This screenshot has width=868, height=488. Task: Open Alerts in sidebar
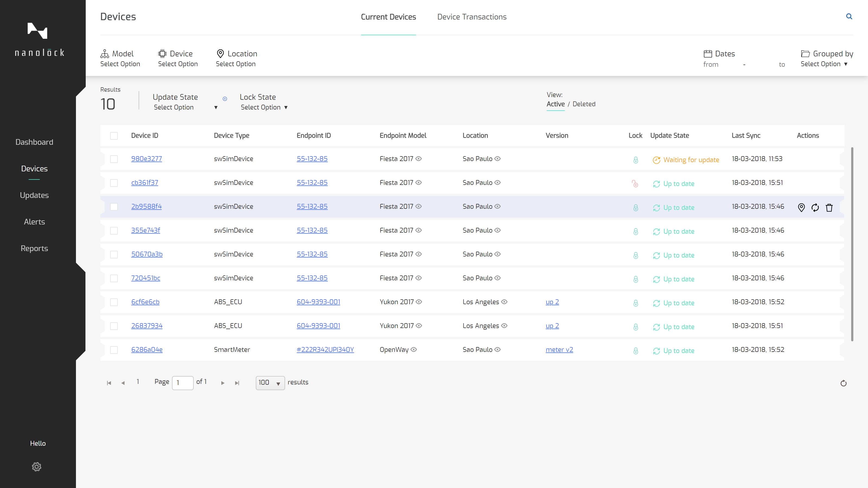pos(34,222)
